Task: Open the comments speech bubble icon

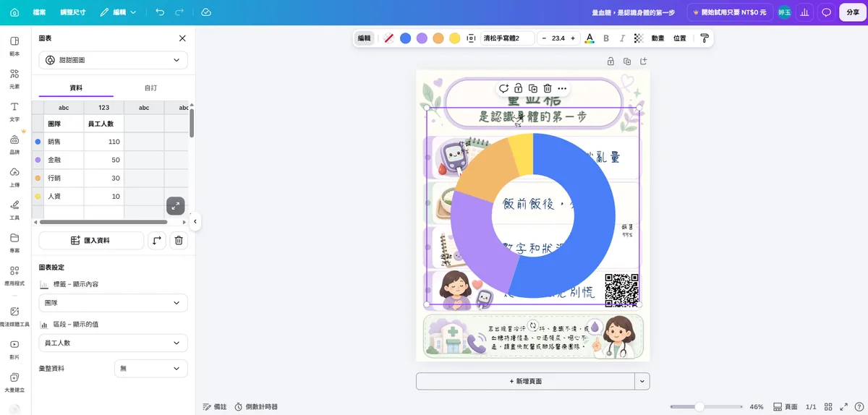Action: click(826, 12)
